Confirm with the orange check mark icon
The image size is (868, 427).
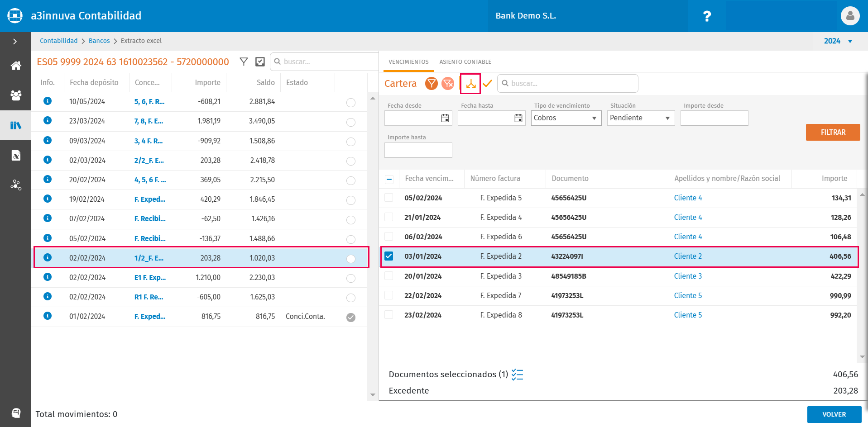pyautogui.click(x=487, y=84)
